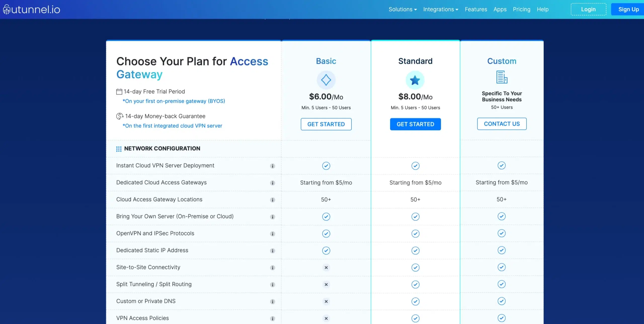
Task: Open the Help page
Action: [x=543, y=9]
